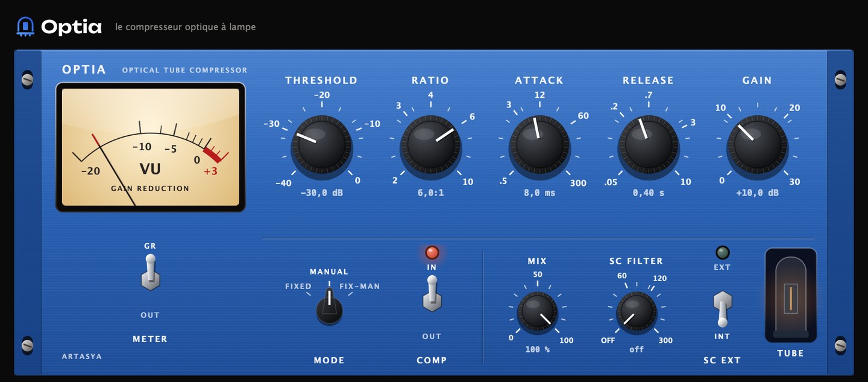This screenshot has width=868, height=382.
Task: Click the SC EXT label
Action: click(x=722, y=360)
